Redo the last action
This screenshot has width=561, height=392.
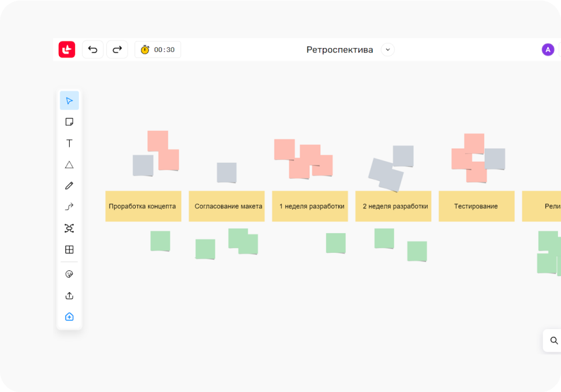pos(117,50)
